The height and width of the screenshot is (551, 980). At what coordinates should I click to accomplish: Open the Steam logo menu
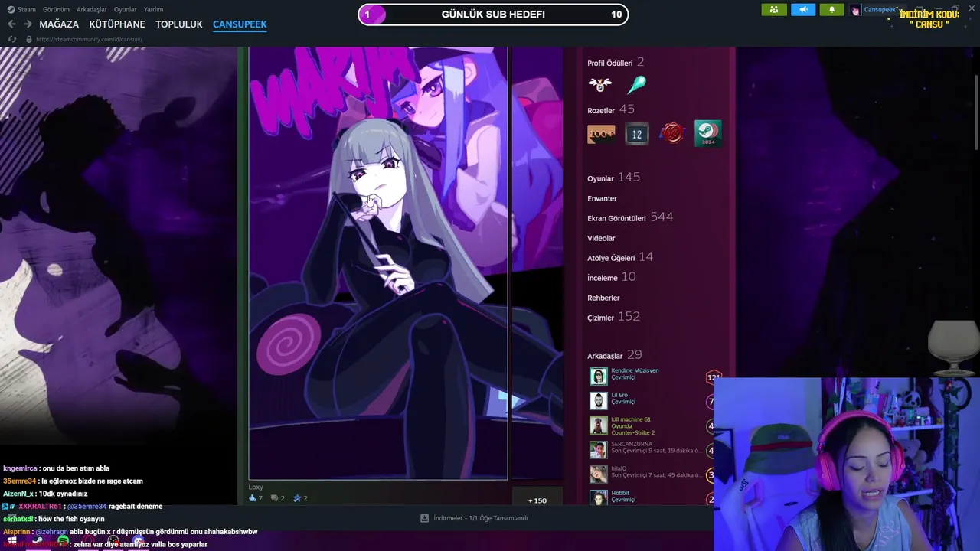21,9
